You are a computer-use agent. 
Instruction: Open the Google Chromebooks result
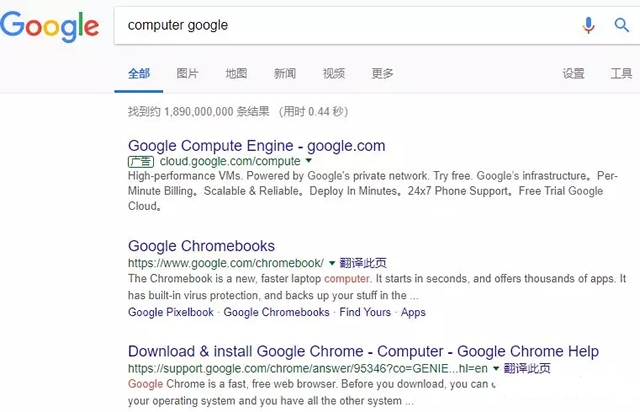201,246
